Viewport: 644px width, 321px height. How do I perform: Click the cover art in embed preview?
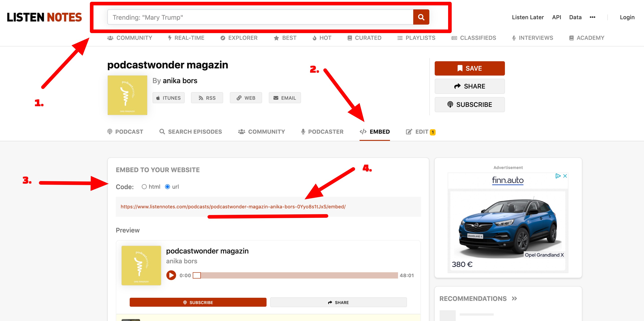[141, 266]
